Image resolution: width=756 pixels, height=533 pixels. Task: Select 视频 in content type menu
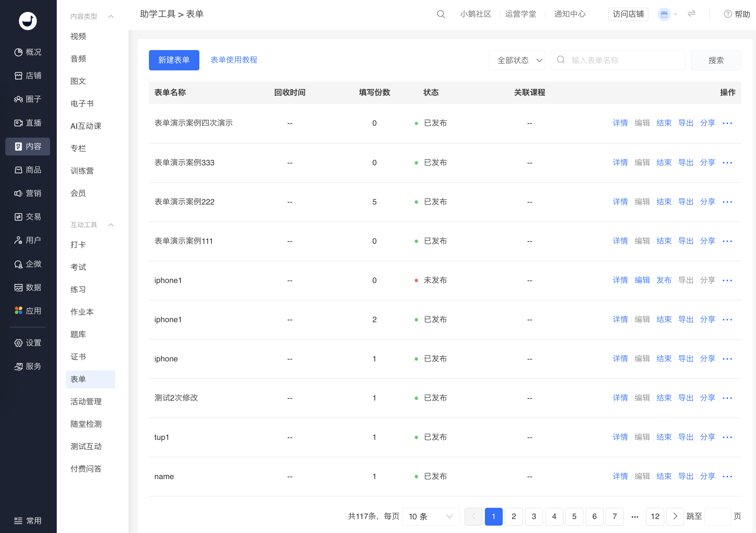coord(78,36)
